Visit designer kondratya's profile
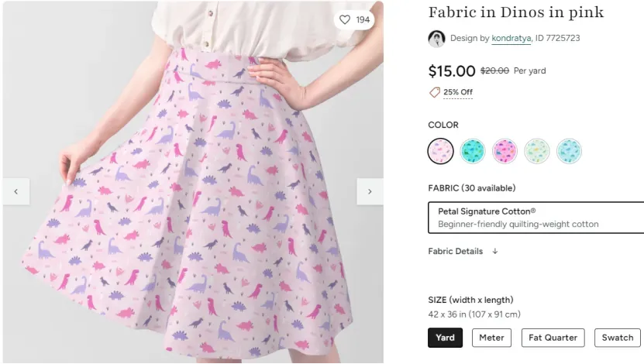Screen dimensions: 644x364 511,38
